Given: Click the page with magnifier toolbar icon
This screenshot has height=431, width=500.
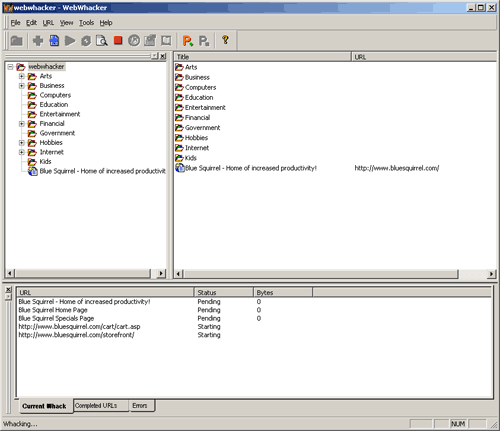Looking at the screenshot, I should [x=102, y=41].
